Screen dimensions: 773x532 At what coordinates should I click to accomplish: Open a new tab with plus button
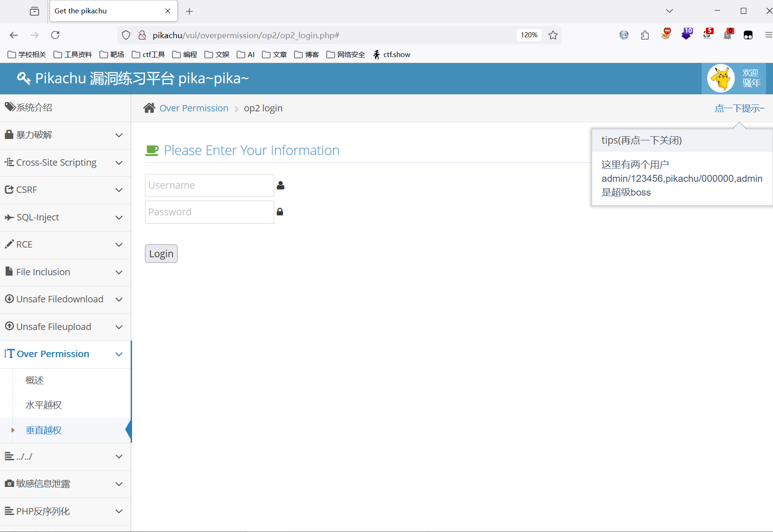(189, 11)
